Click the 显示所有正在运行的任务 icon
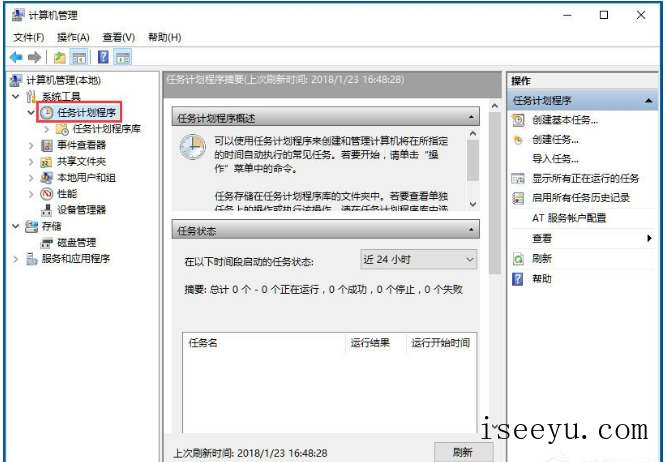Screen dimensions: 666x462 click(x=518, y=179)
